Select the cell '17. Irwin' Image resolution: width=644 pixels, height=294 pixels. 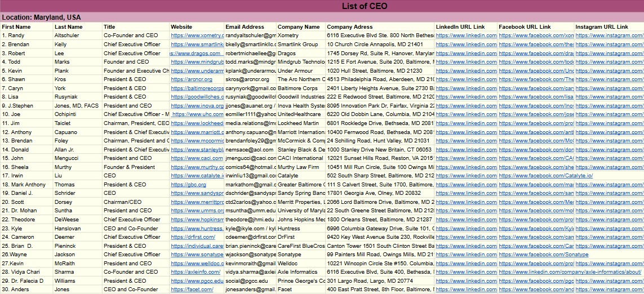(x=26, y=175)
